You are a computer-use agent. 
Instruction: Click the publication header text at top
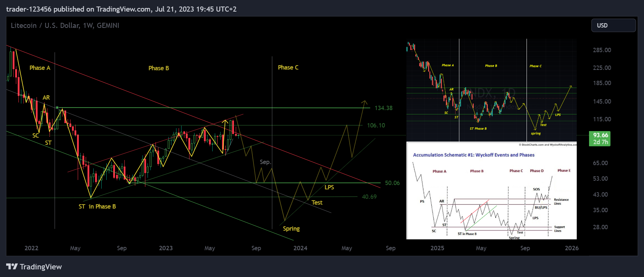tap(121, 9)
